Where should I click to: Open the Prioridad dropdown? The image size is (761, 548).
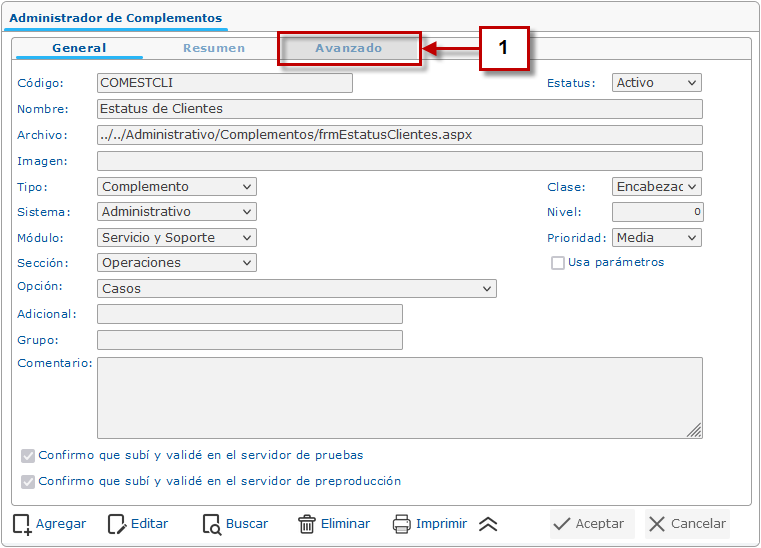656,238
